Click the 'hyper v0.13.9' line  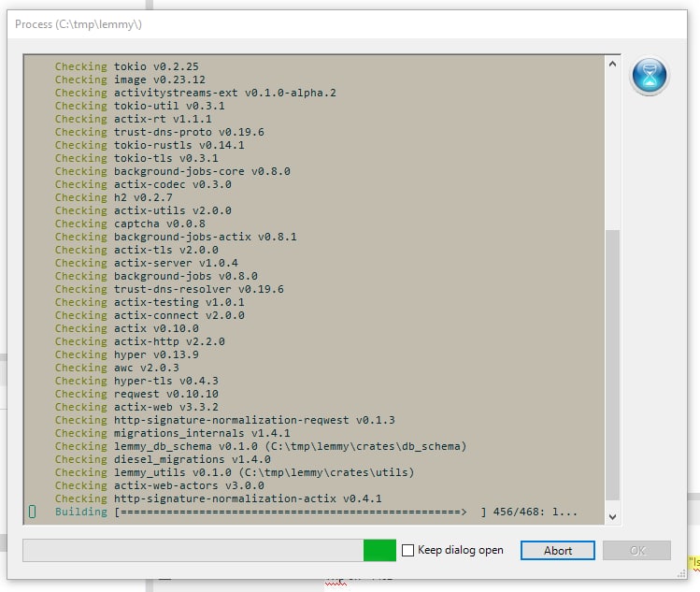pos(127,354)
